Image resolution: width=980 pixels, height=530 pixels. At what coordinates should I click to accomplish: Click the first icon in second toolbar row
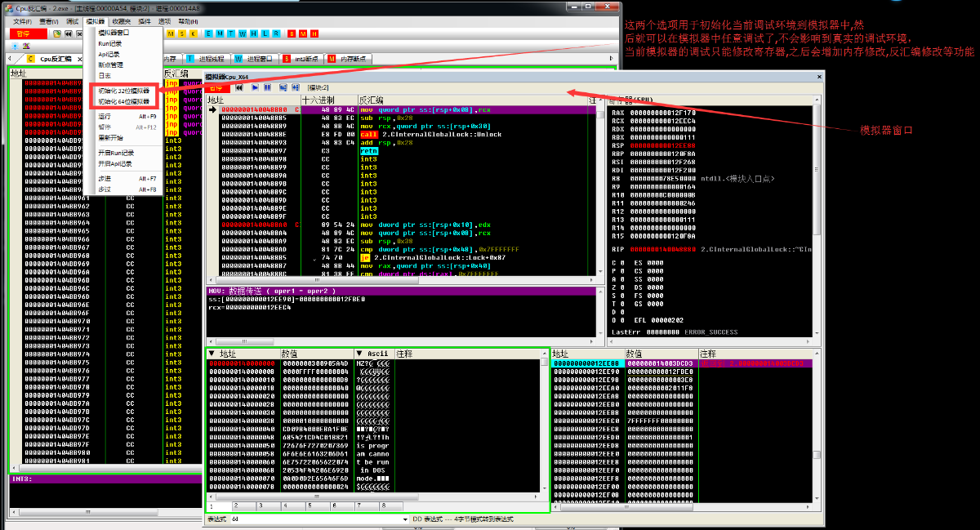coord(14,46)
